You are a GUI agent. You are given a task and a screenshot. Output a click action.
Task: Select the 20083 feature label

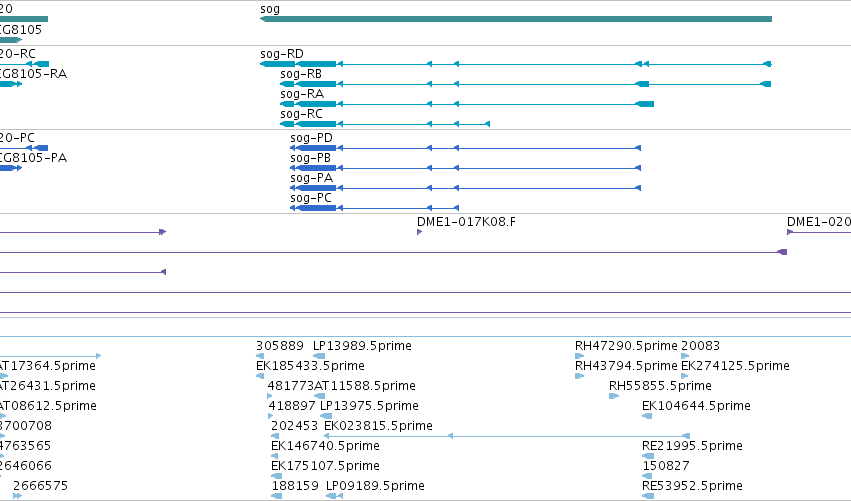pos(700,346)
